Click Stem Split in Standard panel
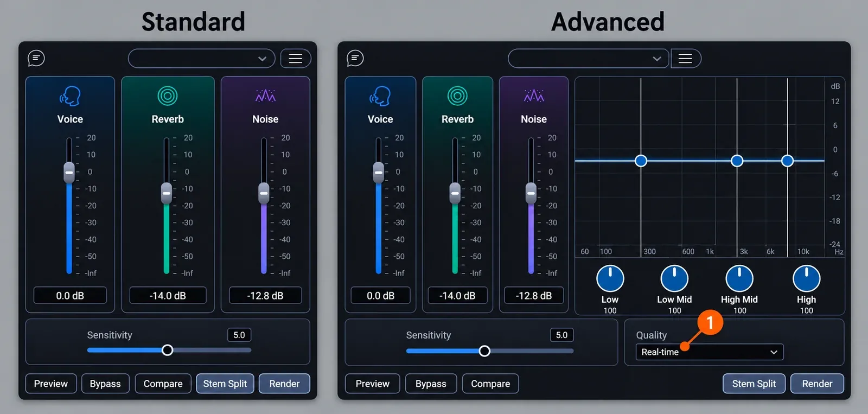The image size is (868, 414). click(225, 384)
